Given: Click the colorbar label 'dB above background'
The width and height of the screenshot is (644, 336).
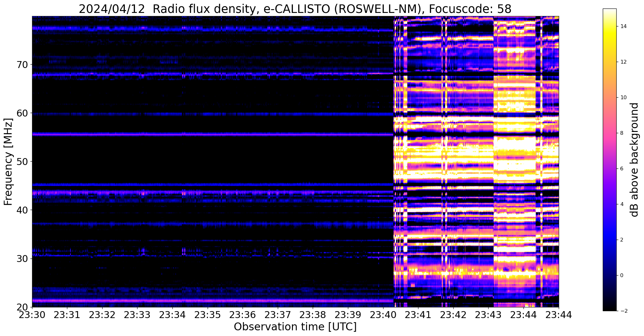Looking at the screenshot, I should [635, 160].
